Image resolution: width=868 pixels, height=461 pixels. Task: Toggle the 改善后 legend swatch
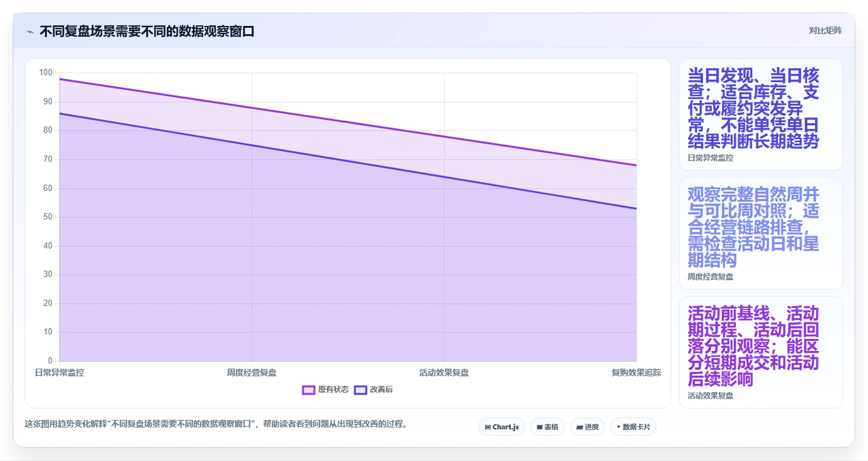coord(360,390)
